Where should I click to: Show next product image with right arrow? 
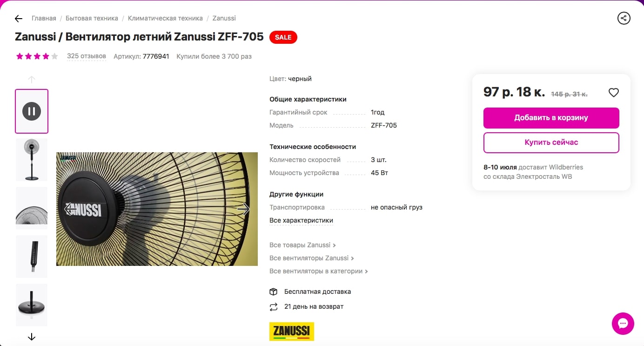243,209
